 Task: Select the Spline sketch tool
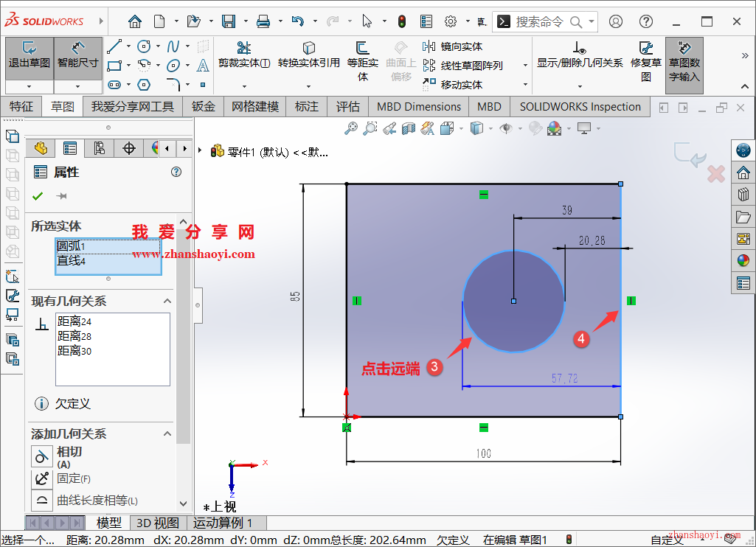click(173, 46)
